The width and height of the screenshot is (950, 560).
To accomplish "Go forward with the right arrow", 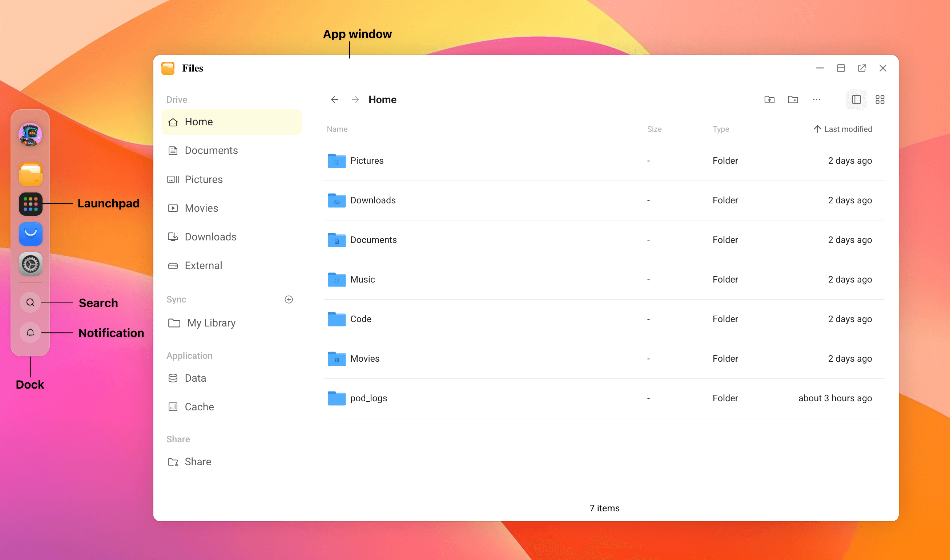I will 355,100.
